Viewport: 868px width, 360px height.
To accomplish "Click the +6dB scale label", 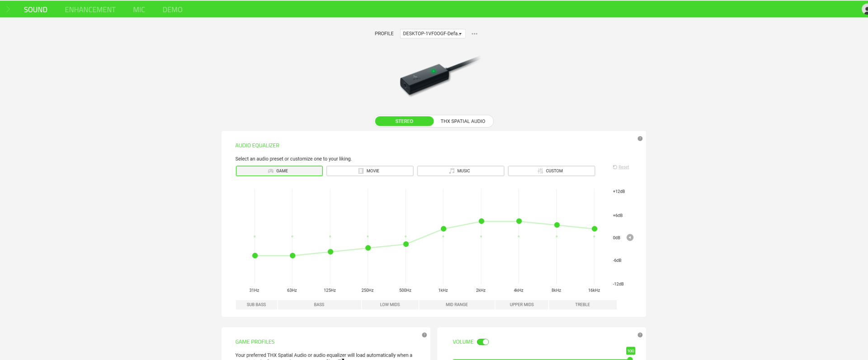I will tap(618, 216).
